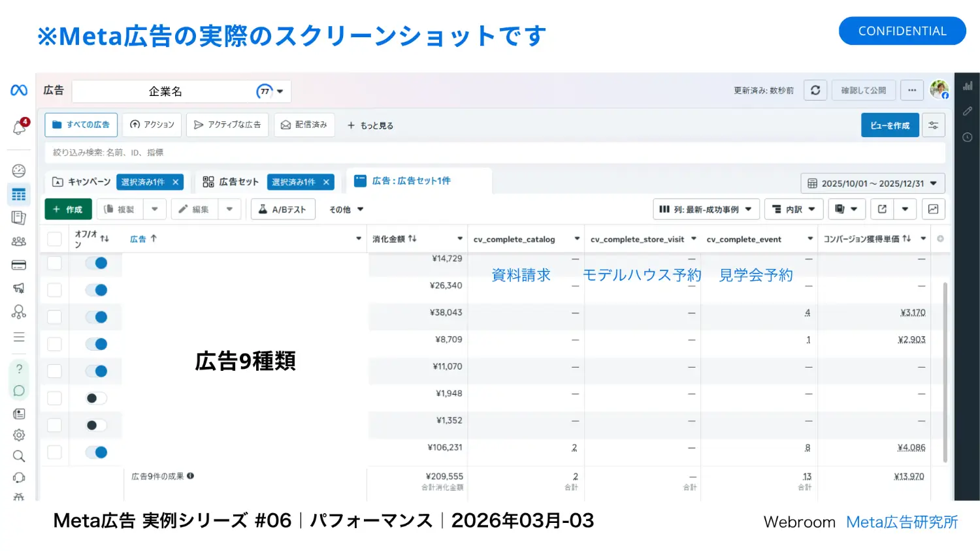The height and width of the screenshot is (551, 980).
Task: Open the chart view icon button
Action: (x=933, y=209)
